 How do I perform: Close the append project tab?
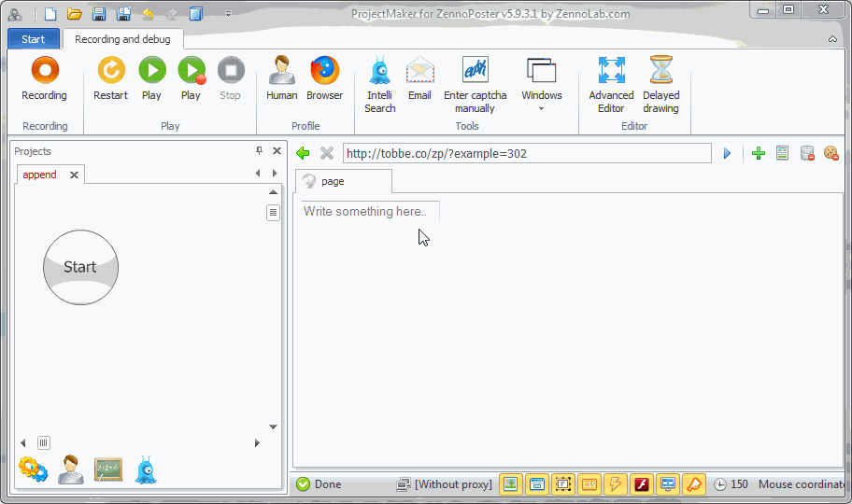75,175
